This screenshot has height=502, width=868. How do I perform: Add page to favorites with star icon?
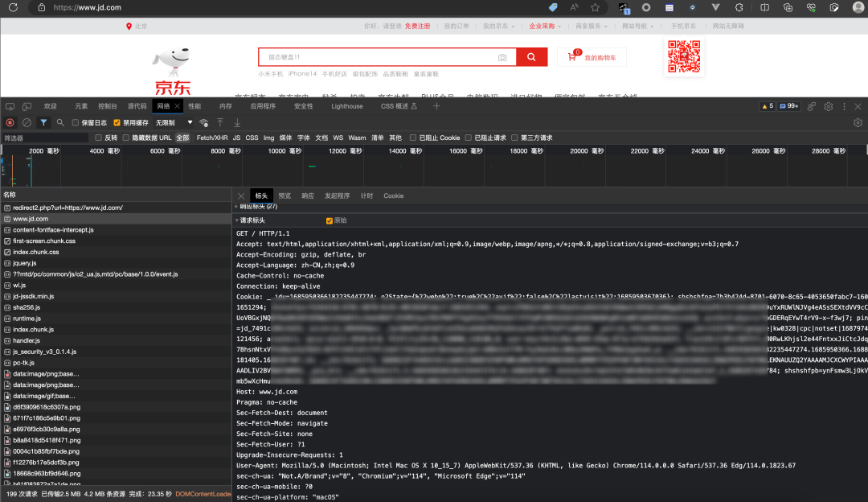pyautogui.click(x=595, y=8)
